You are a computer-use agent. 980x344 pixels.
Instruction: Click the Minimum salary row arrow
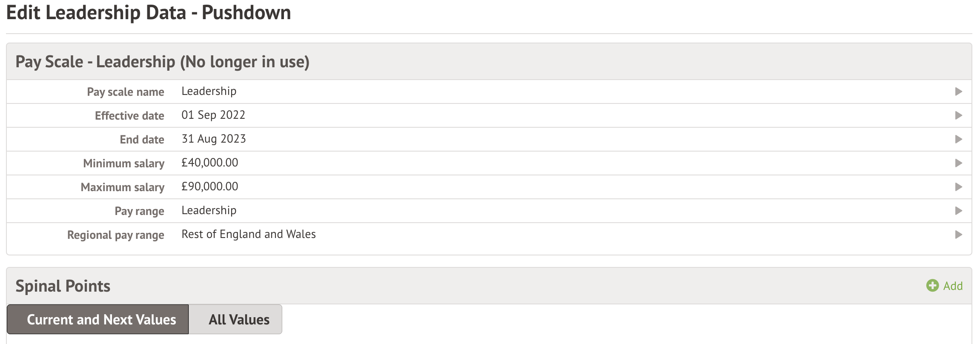(x=959, y=163)
